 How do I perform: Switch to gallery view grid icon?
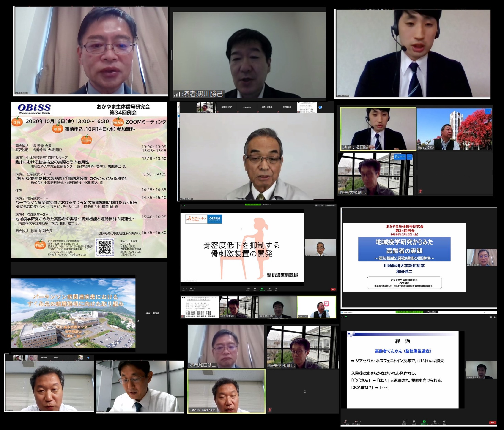click(x=491, y=317)
